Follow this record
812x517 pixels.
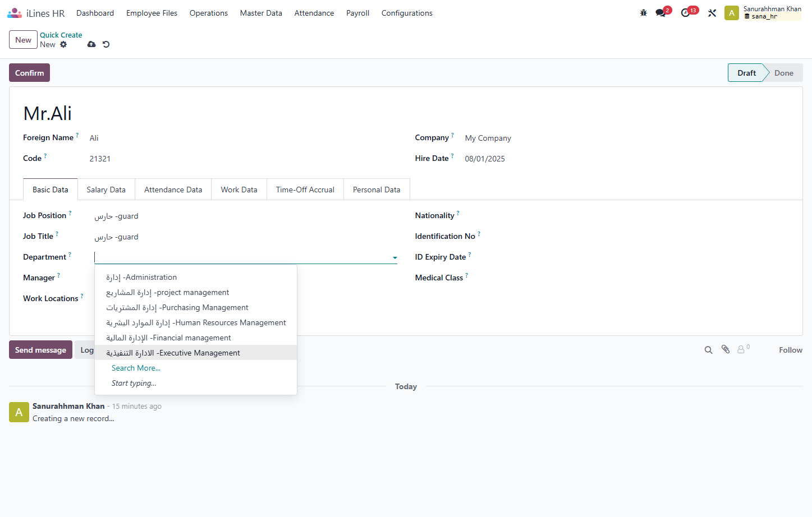click(x=790, y=350)
